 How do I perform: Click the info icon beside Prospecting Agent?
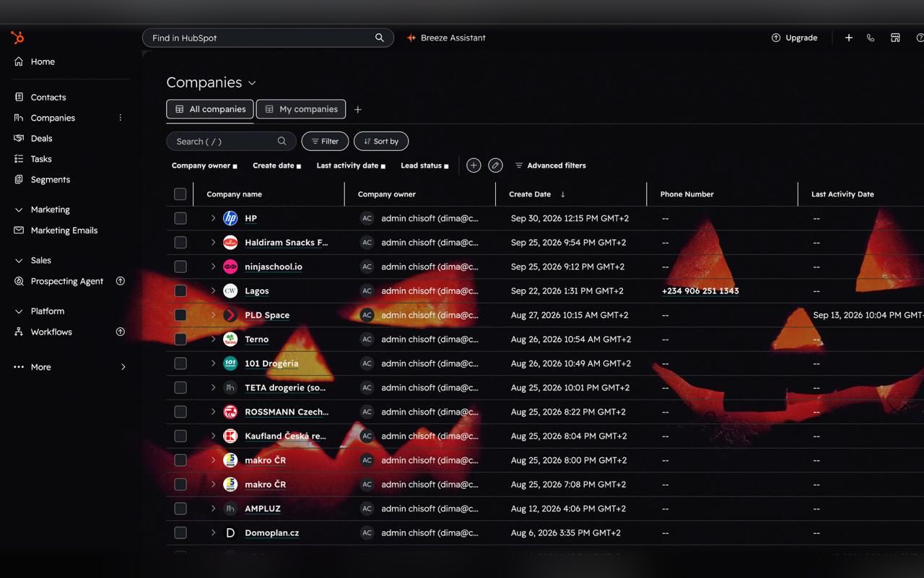click(x=121, y=281)
